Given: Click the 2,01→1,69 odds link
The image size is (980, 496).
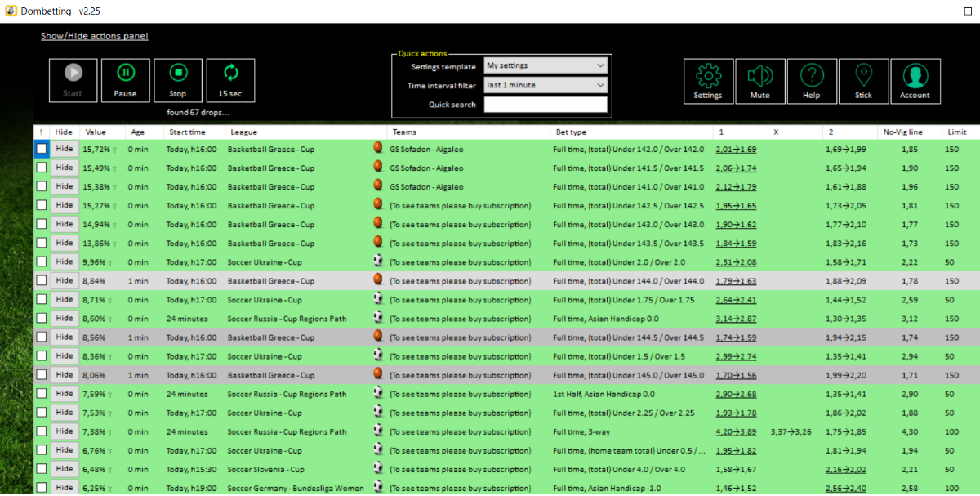Looking at the screenshot, I should pos(736,150).
